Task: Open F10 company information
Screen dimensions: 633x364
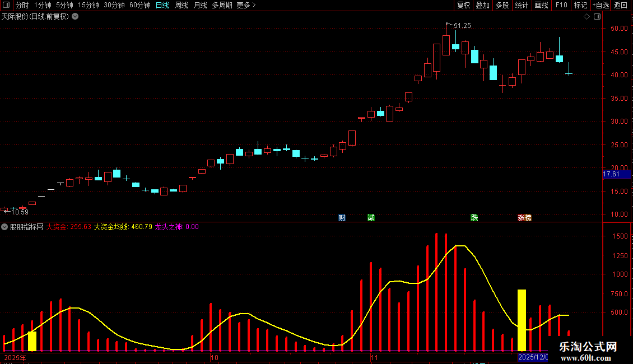Action: pyautogui.click(x=561, y=5)
